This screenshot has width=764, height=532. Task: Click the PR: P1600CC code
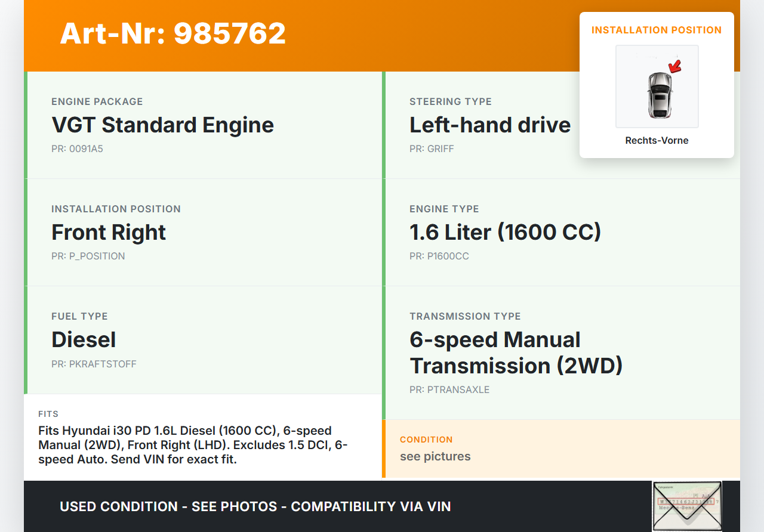coord(439,256)
